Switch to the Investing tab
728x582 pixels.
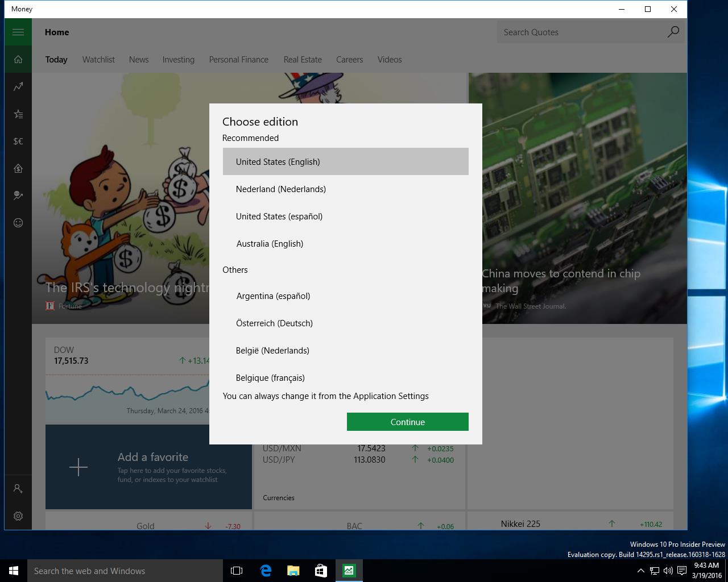(x=178, y=59)
